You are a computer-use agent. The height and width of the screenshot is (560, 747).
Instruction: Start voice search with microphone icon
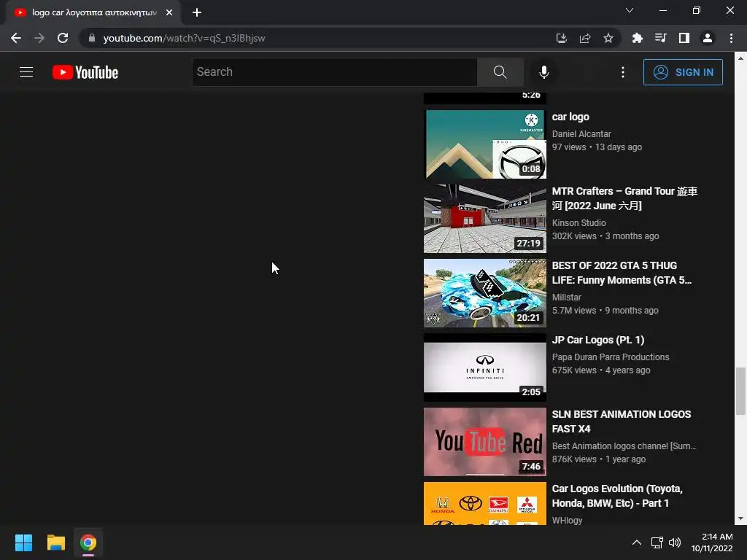543,72
